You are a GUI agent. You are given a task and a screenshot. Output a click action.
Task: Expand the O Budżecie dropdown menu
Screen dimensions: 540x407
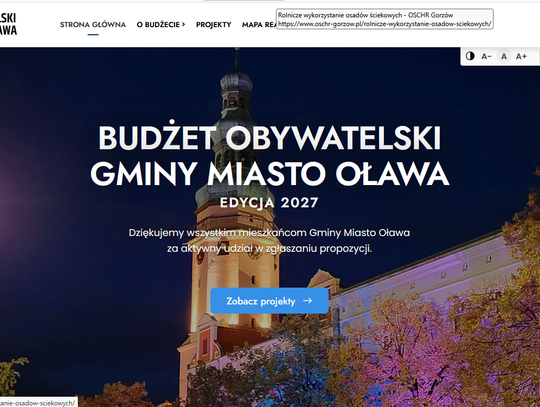tap(161, 25)
